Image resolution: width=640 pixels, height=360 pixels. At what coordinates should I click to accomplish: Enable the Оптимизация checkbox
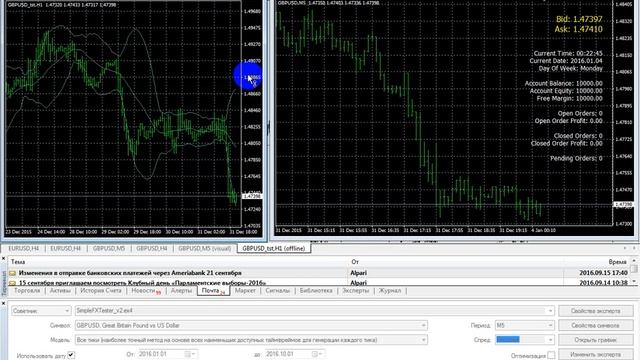551,356
